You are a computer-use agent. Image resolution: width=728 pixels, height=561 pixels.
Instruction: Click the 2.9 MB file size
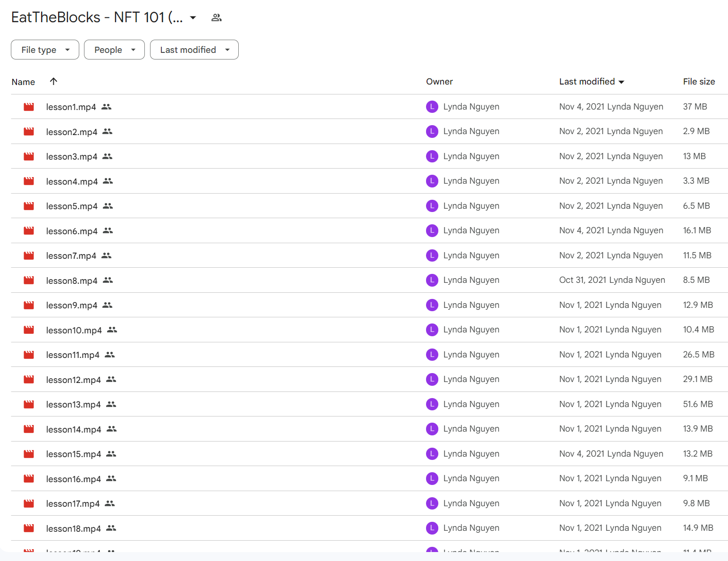coord(696,131)
